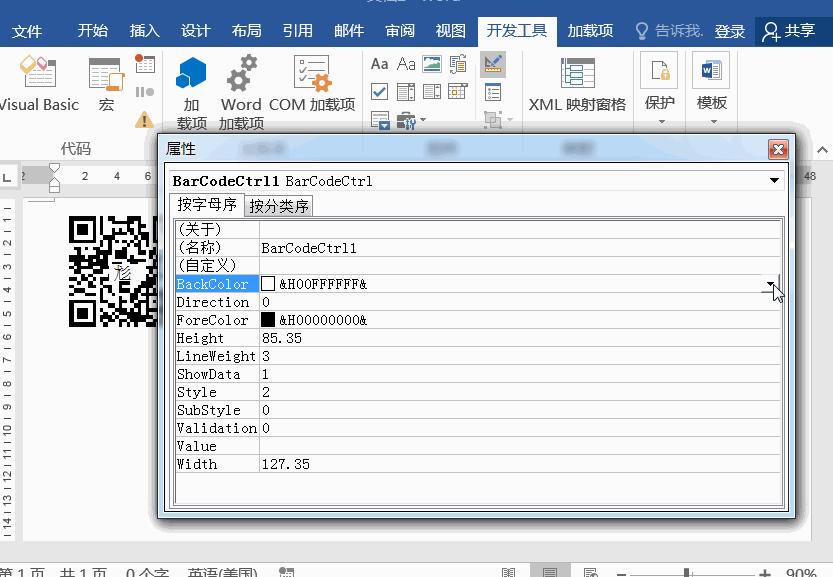Insert Repeating Section content control
Screen dimensions: 833x577
pyautogui.click(x=380, y=121)
